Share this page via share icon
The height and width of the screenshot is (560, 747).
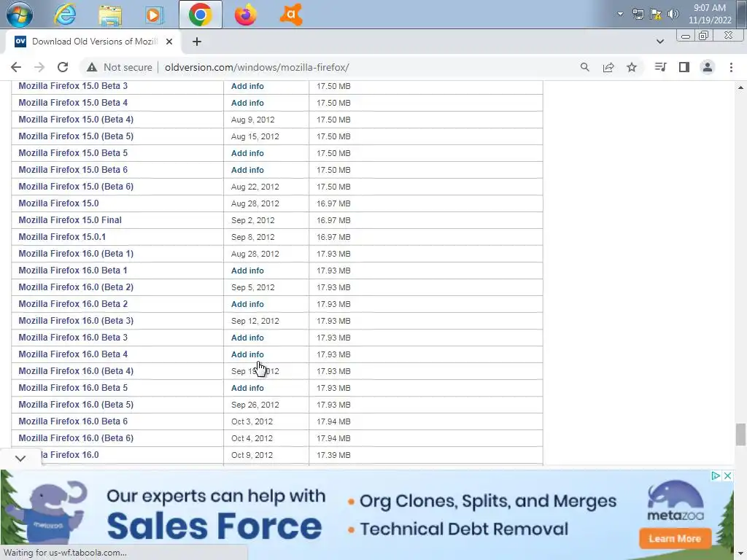[x=608, y=67]
